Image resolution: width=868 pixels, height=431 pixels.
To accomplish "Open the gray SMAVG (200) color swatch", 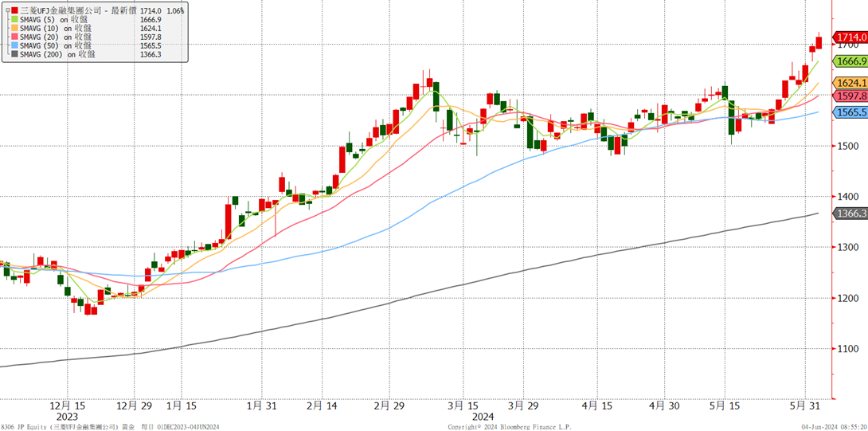I will [x=15, y=55].
